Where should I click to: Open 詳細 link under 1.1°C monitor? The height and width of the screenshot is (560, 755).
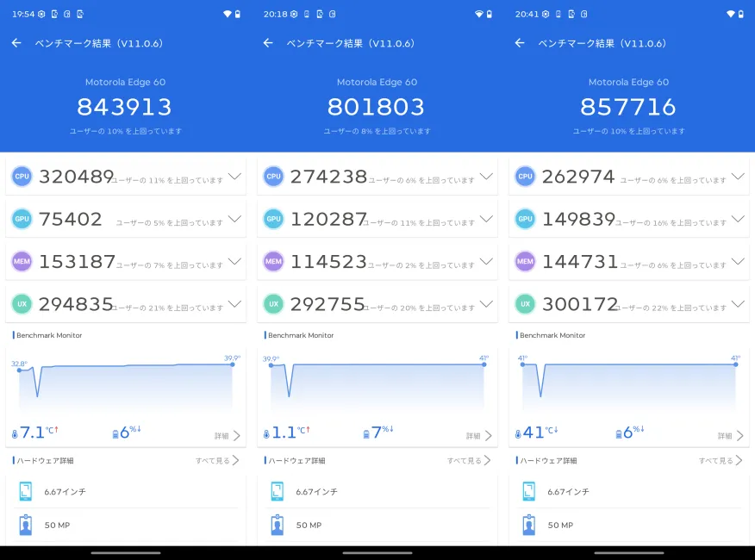coord(479,436)
